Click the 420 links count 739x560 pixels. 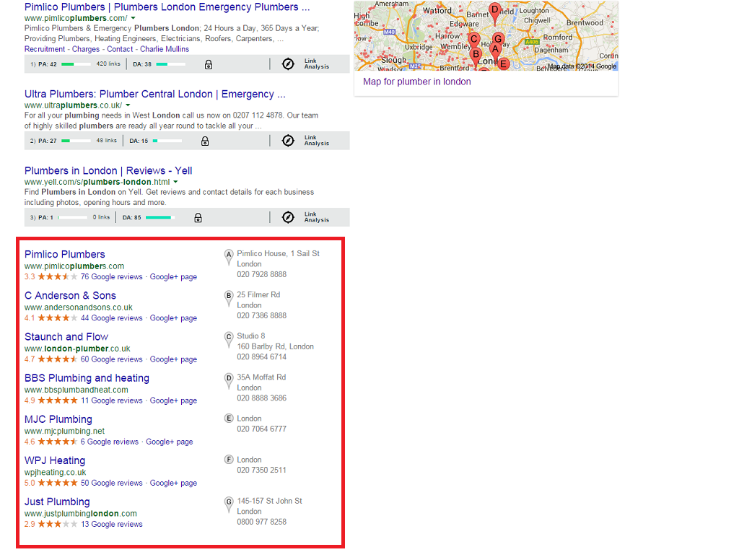(x=108, y=64)
